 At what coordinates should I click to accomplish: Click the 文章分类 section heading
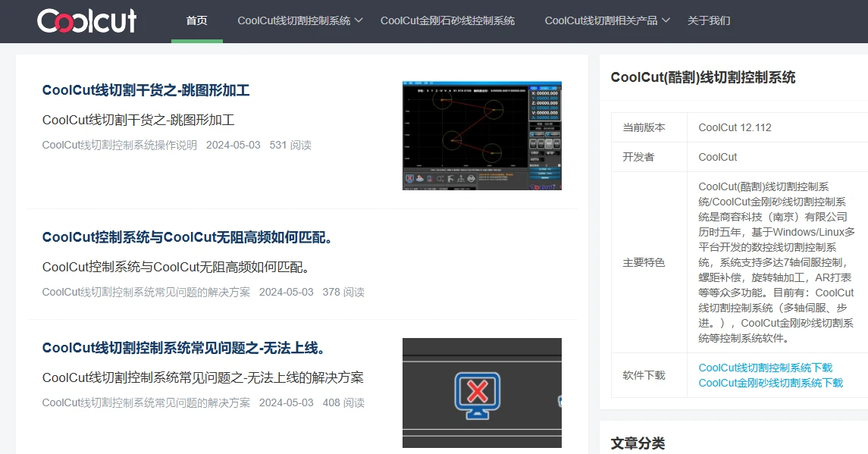(x=638, y=443)
